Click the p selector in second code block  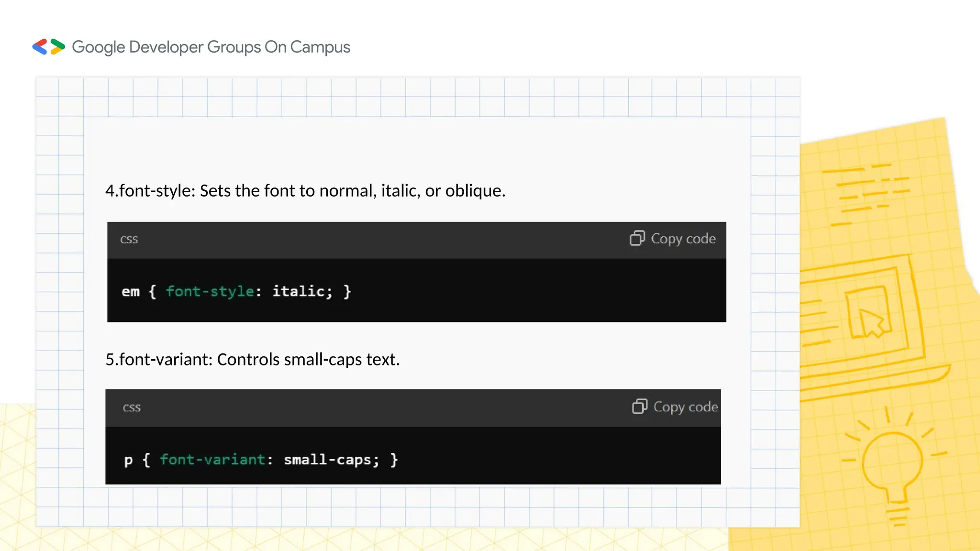click(x=128, y=460)
